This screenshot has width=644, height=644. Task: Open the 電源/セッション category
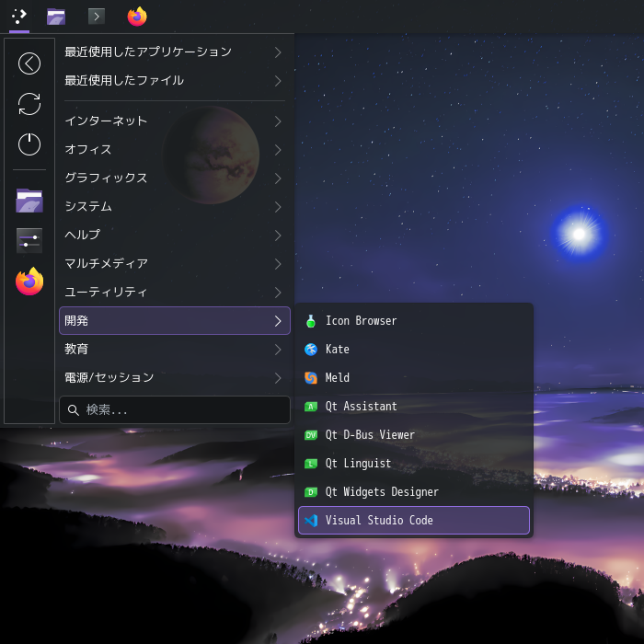175,377
